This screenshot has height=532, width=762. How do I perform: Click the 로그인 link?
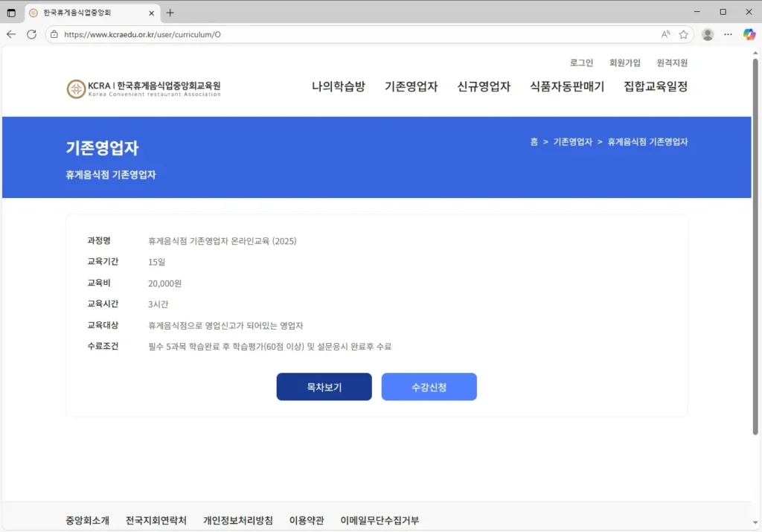tap(580, 63)
